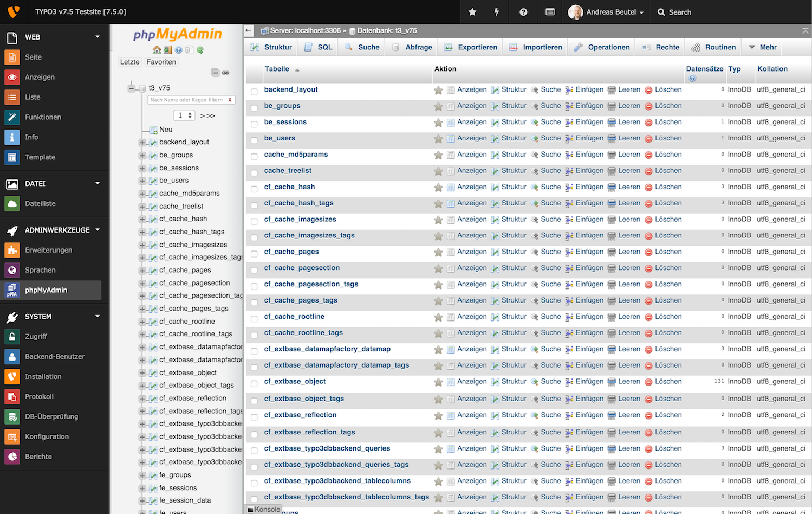The height and width of the screenshot is (514, 812).
Task: Open the Mehr dropdown menu
Action: pos(763,47)
